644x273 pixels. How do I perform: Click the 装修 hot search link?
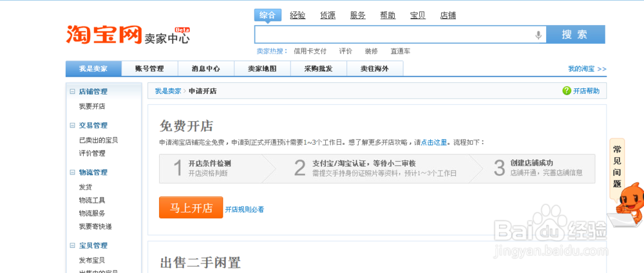coord(372,52)
